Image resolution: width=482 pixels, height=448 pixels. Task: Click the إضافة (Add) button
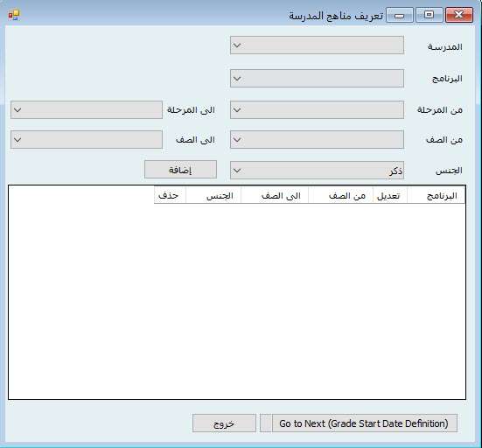click(x=180, y=170)
